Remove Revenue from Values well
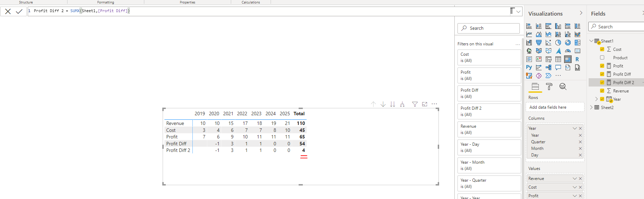 (x=580, y=179)
